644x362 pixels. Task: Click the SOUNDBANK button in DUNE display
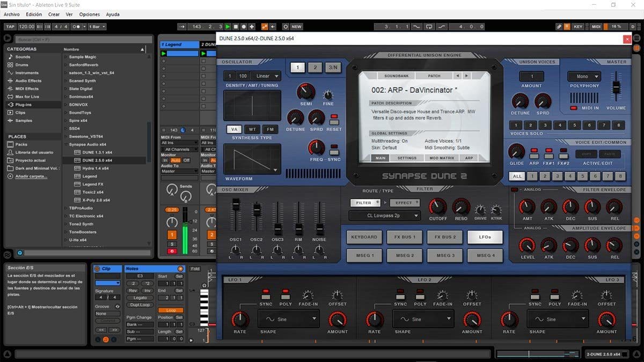(396, 76)
